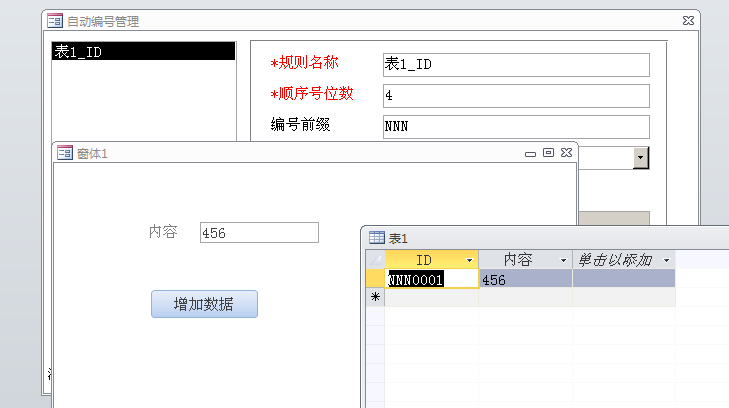This screenshot has height=408, width=729.
Task: Click the form icon of 窗体1 window
Action: [65, 153]
